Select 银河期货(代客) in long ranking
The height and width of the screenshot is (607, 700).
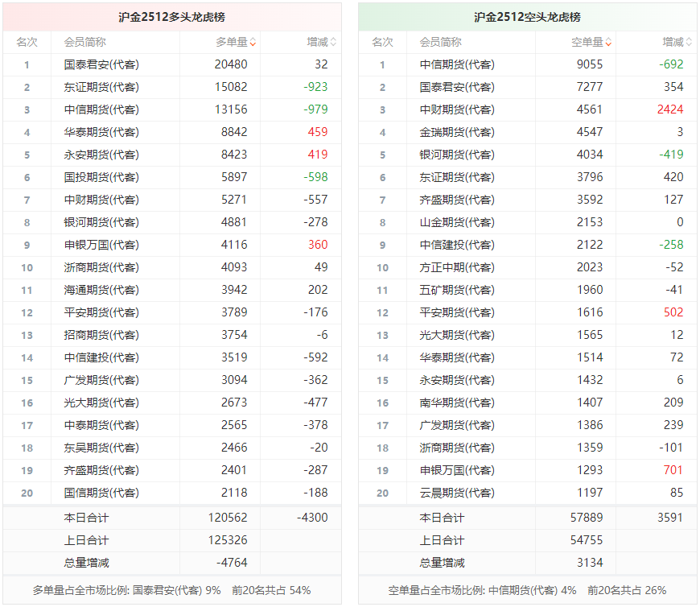tap(101, 222)
